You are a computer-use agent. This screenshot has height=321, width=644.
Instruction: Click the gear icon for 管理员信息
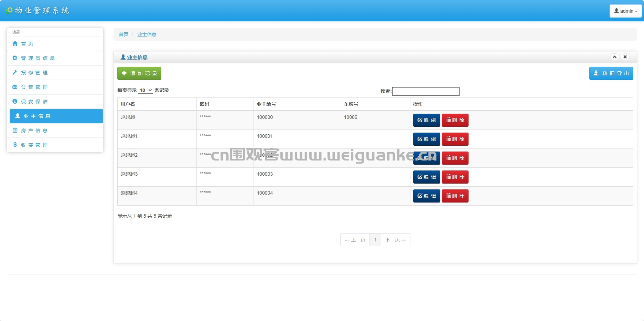[15, 58]
